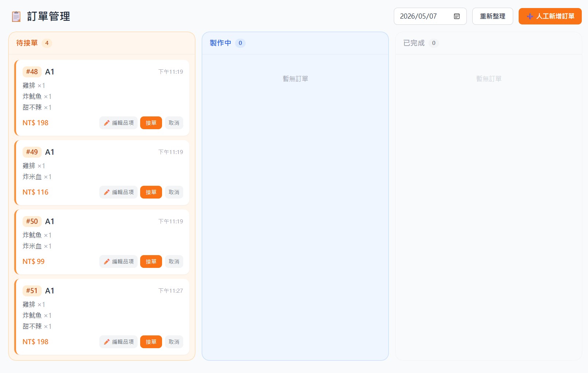Accept order #51 with 接單

point(151,342)
